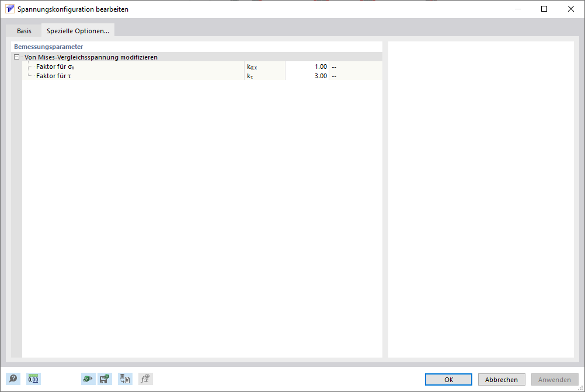Image resolution: width=585 pixels, height=392 pixels.
Task: Click the Von Mises-Vergleichsspannung modifizieren label
Action: coord(91,57)
